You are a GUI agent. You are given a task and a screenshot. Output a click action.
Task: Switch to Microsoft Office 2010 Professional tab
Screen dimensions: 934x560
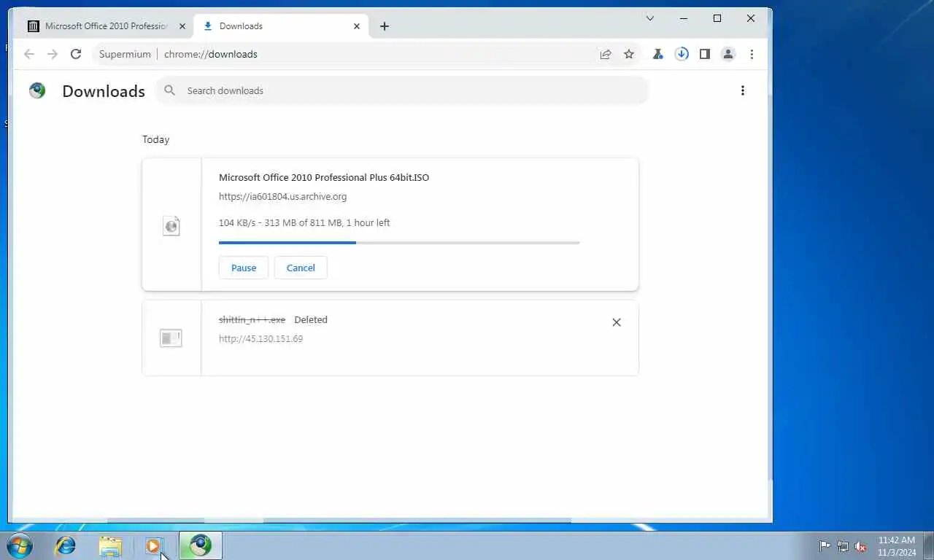pos(107,26)
